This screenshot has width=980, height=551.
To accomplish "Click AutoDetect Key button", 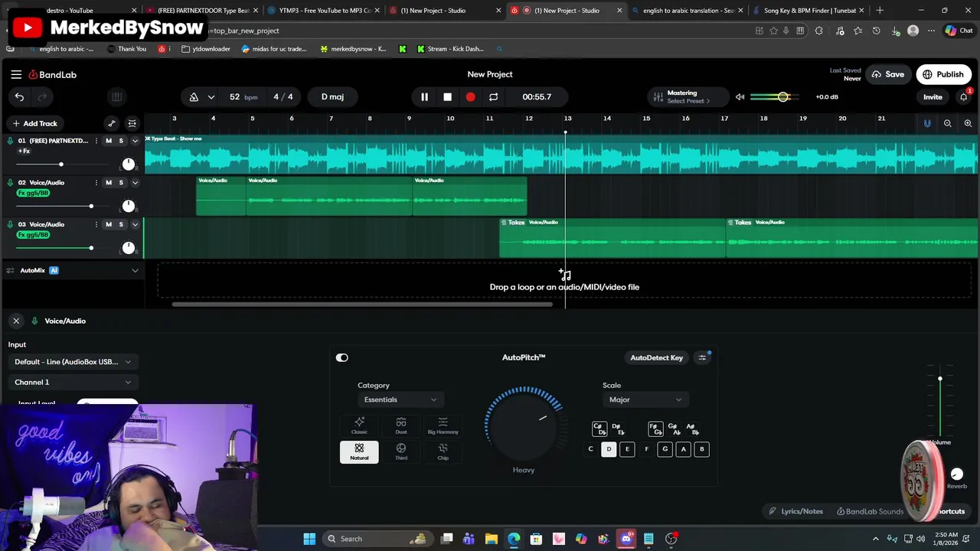I will 656,357.
